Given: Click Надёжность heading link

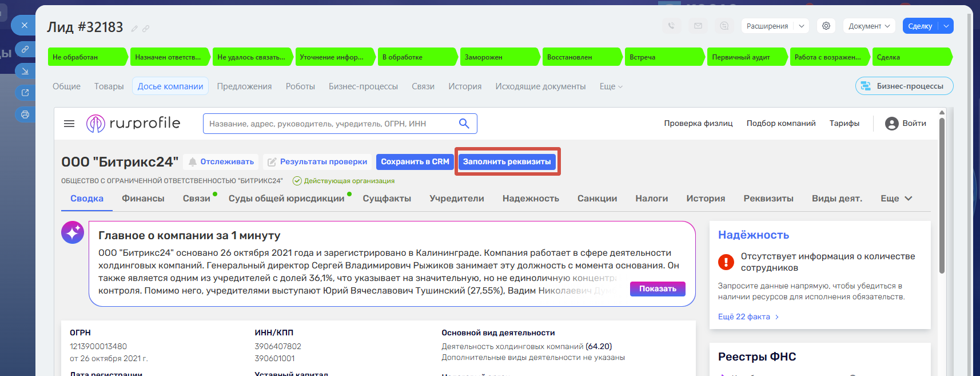Looking at the screenshot, I should (x=754, y=235).
